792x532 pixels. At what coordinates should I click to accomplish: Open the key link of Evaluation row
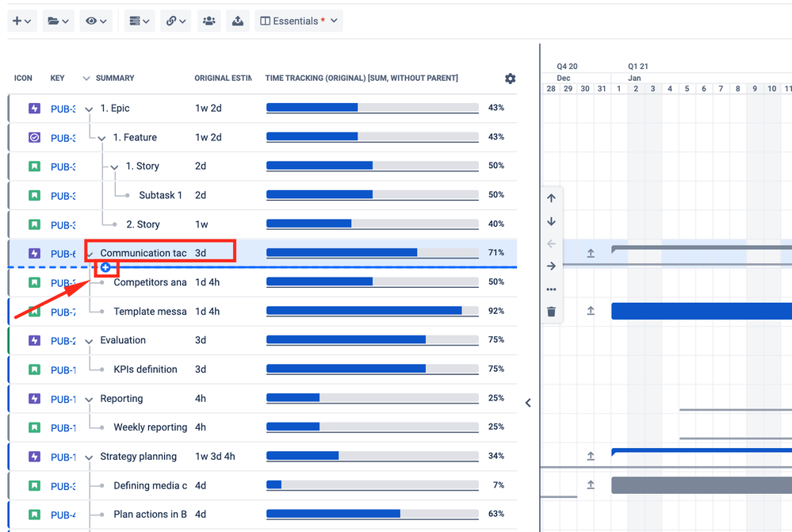pyautogui.click(x=63, y=342)
